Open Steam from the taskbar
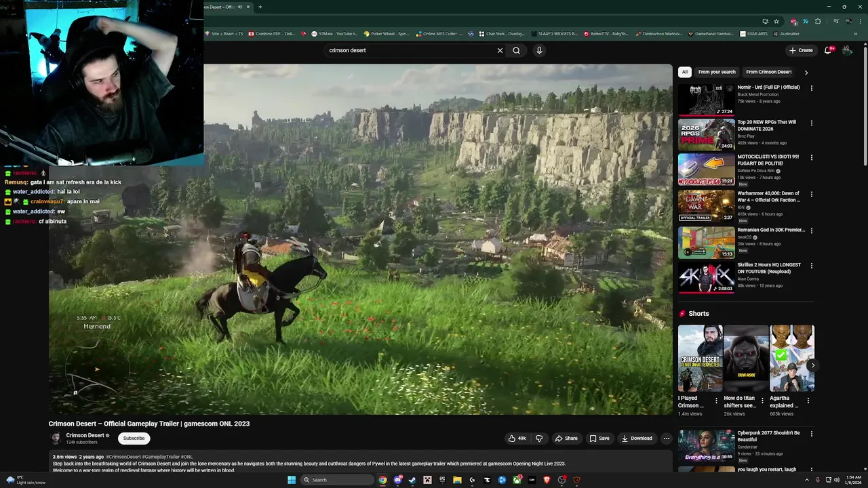The image size is (868, 488). coord(412,480)
